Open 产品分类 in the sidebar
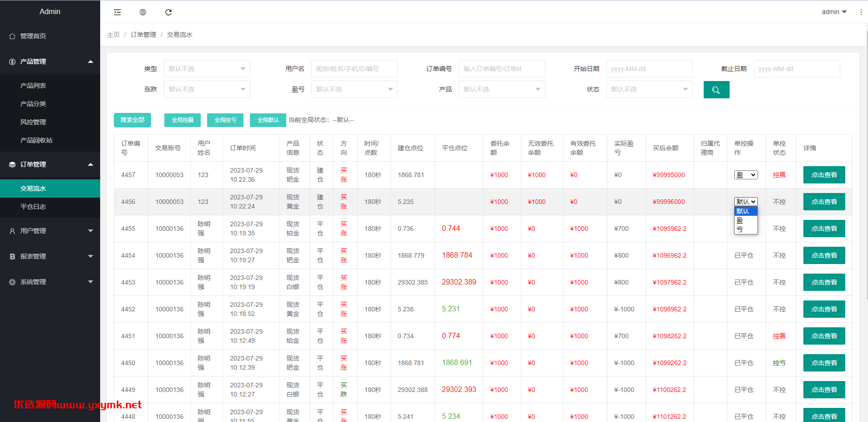 click(x=50, y=104)
